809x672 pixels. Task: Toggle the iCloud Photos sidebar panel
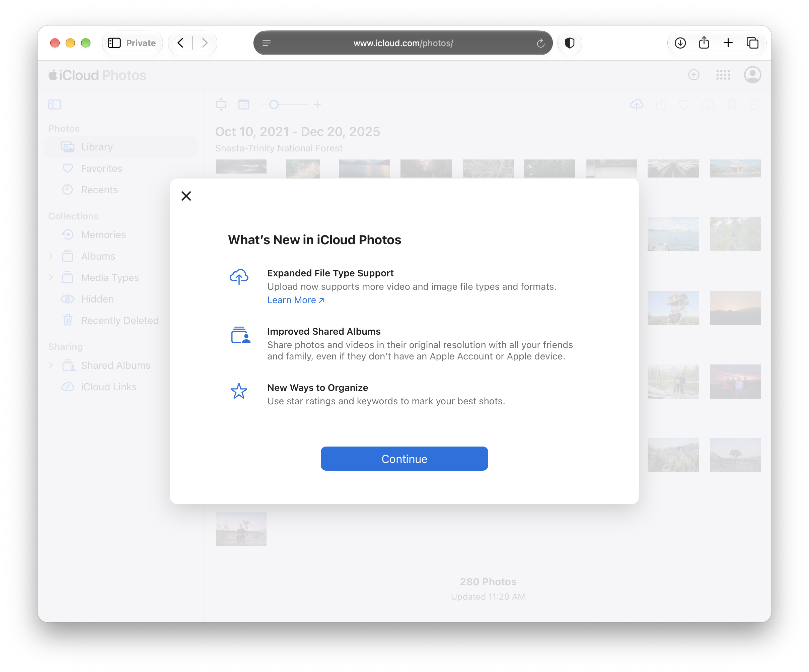pos(55,105)
